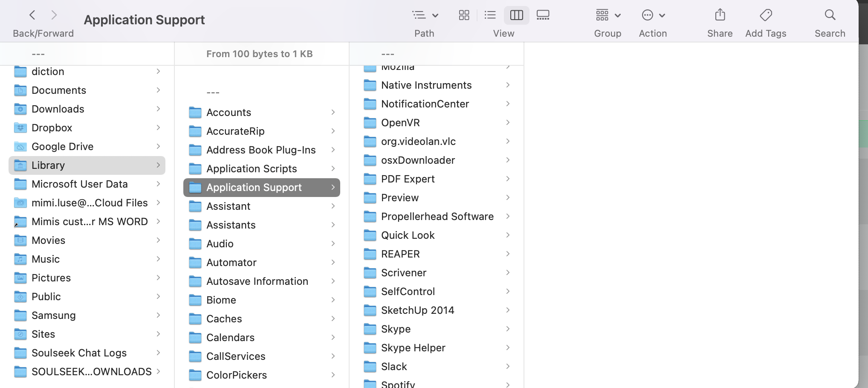This screenshot has width=868, height=388.
Task: Open the REAPER folder
Action: (400, 254)
